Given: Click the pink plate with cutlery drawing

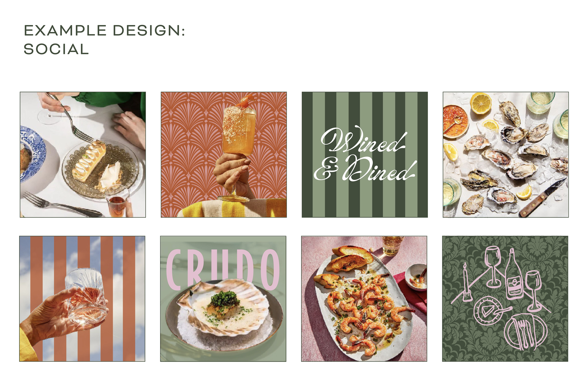Looking at the screenshot, I should point(526,332).
